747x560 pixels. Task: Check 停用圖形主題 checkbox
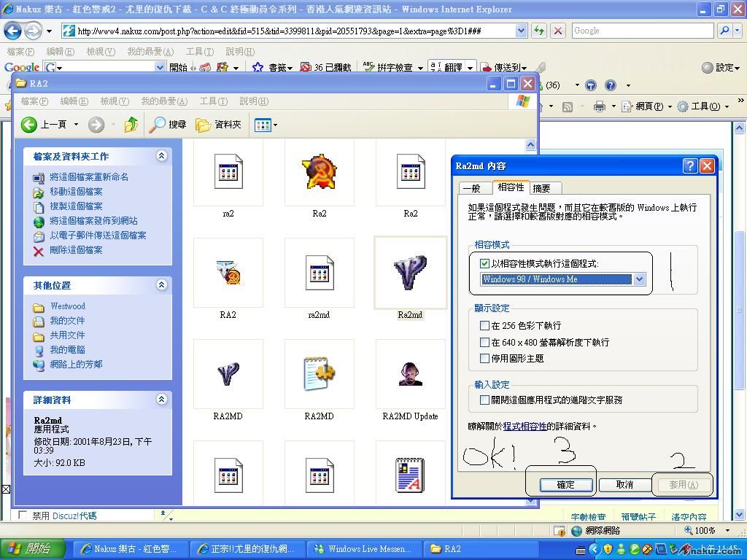485,359
